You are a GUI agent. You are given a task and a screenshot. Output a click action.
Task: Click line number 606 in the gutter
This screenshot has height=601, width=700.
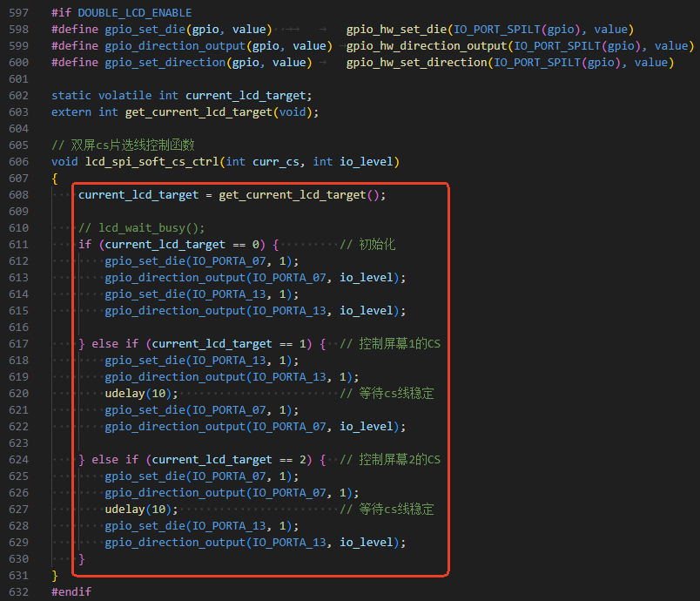(19, 162)
